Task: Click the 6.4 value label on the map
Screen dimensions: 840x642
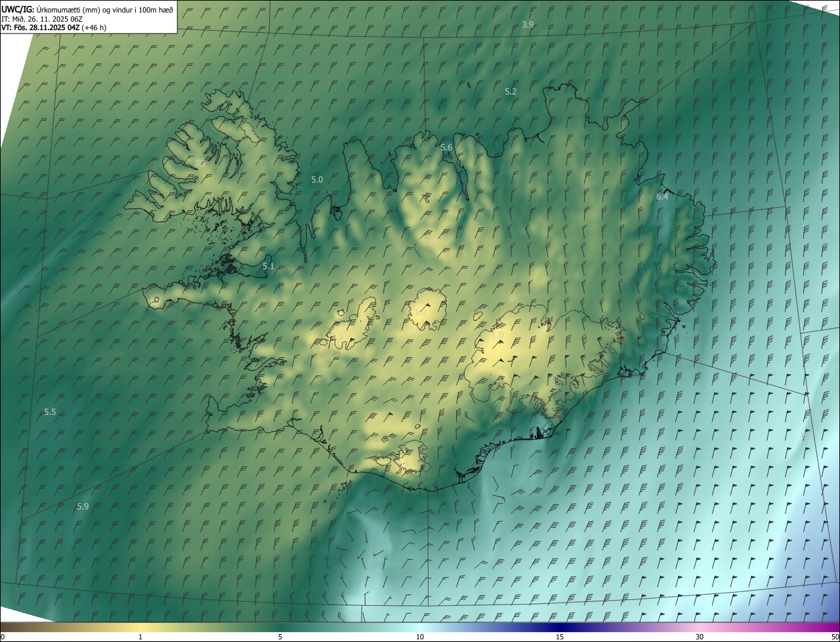Action: [662, 196]
